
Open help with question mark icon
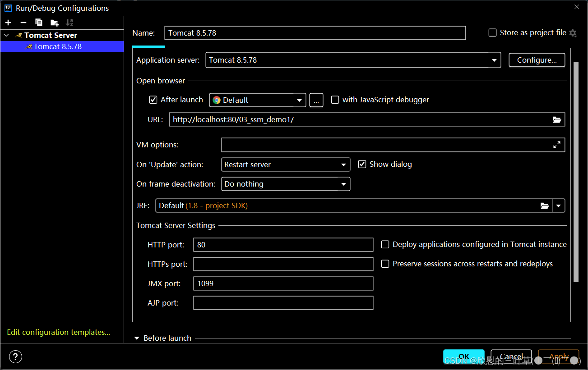(x=15, y=357)
